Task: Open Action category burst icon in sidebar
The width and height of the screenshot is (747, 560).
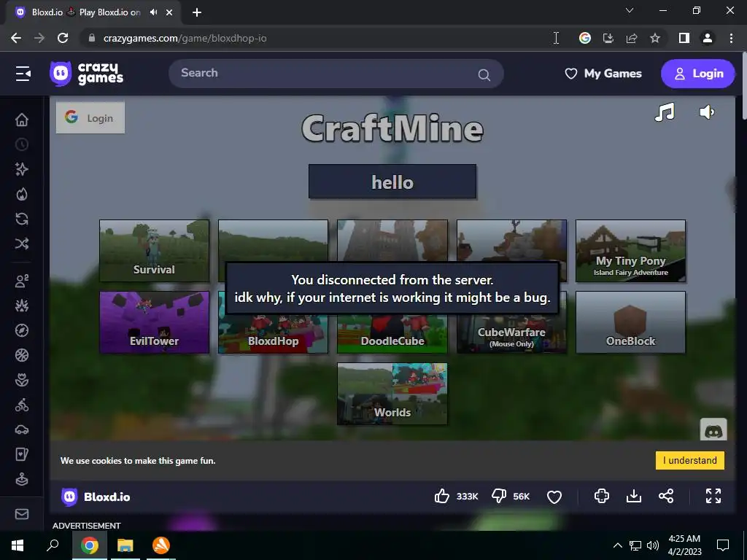Action: pos(22,306)
